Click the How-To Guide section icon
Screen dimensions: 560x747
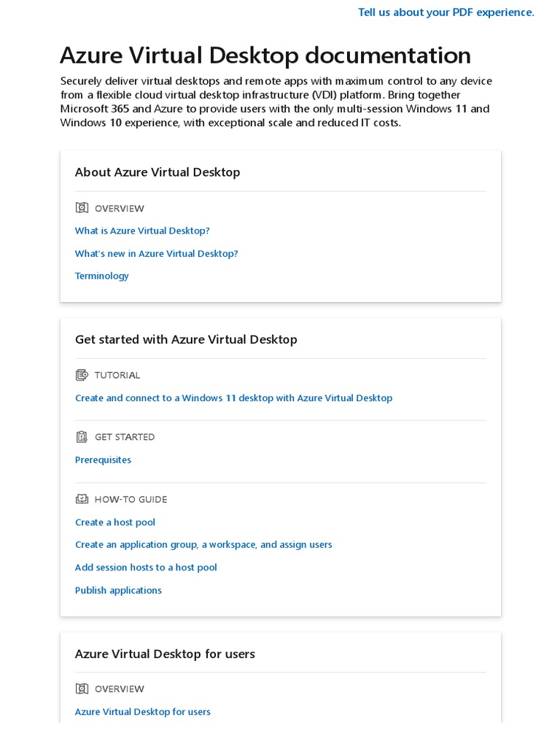(82, 499)
